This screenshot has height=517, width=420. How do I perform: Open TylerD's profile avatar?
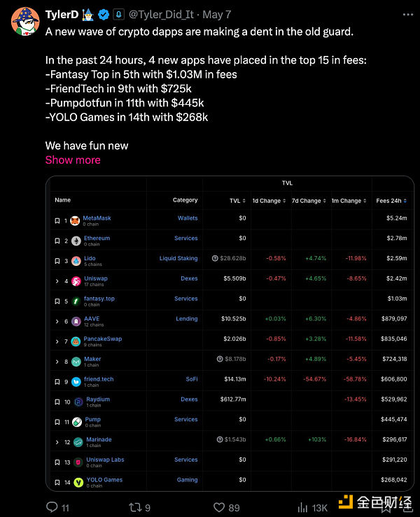pyautogui.click(x=25, y=22)
